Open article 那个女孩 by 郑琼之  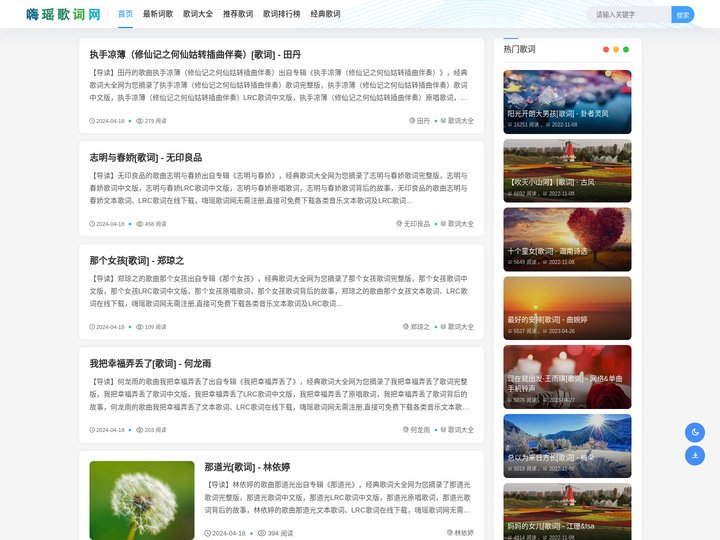[x=136, y=260]
